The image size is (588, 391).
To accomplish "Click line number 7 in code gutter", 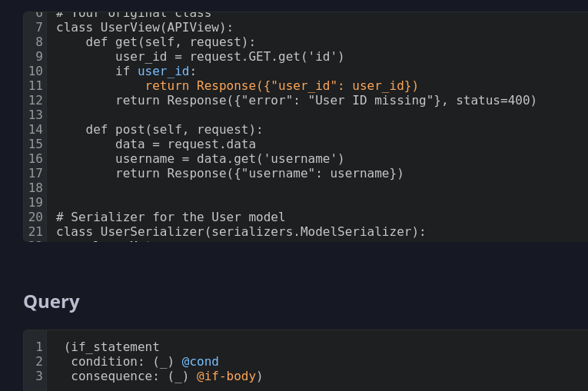I will 39,28.
